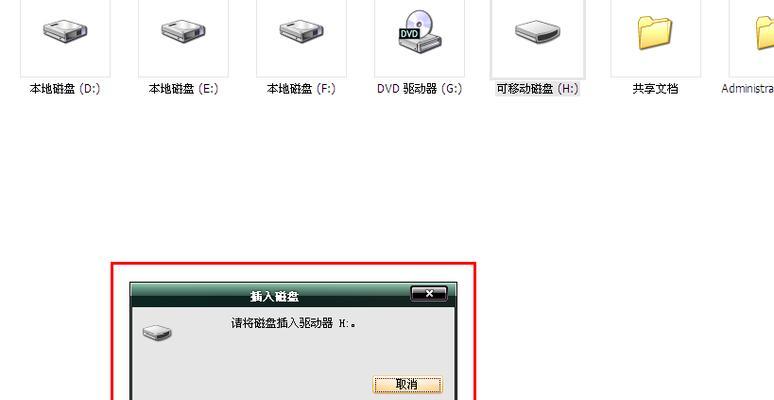Screen dimensions: 774x400
Task: Click the DVD 驱动器 (G:) text label
Action: (420, 89)
